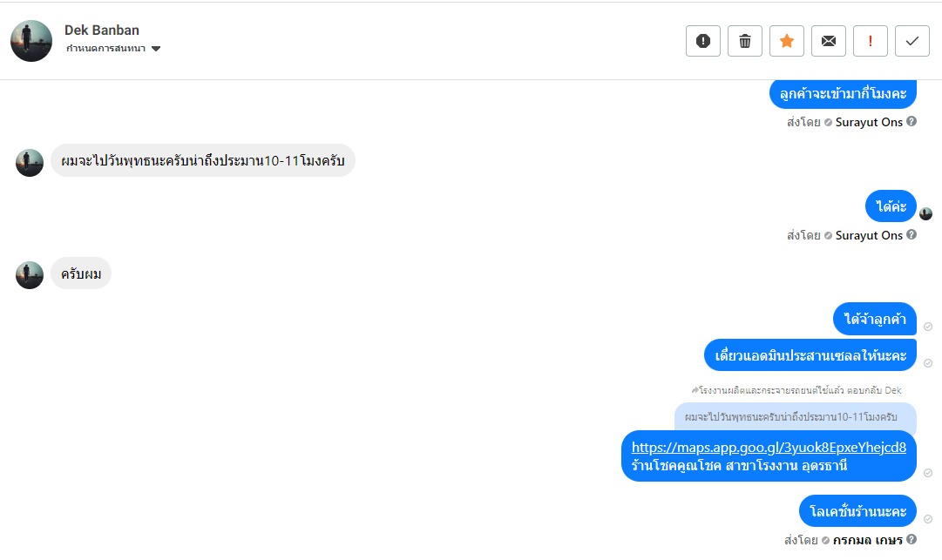Click customer avatar beside the ครับผม message
The image size is (942, 560).
30,275
